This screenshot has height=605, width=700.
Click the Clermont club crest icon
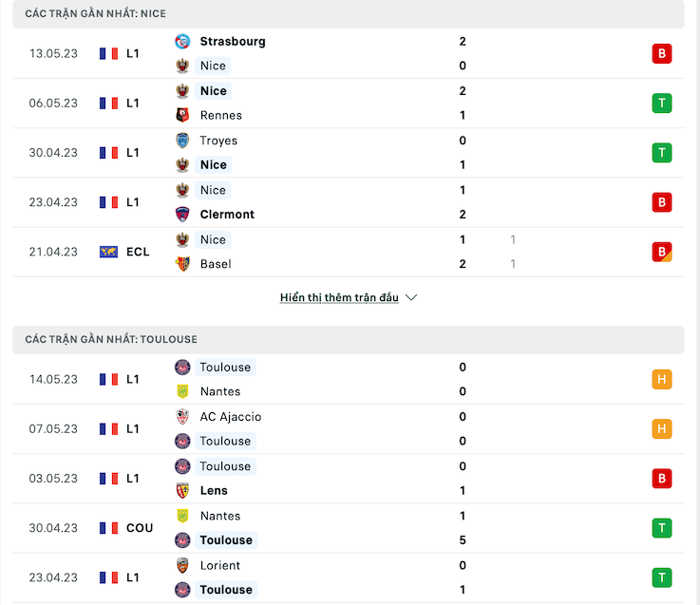182,215
